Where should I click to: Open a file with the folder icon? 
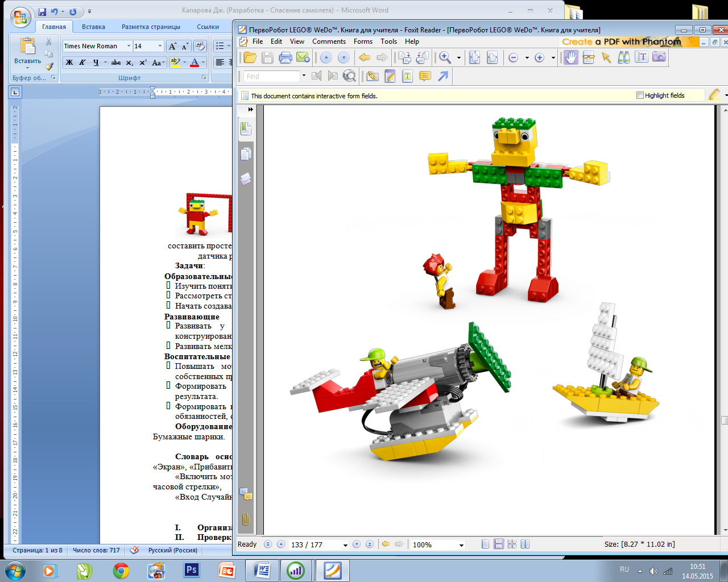pos(250,57)
